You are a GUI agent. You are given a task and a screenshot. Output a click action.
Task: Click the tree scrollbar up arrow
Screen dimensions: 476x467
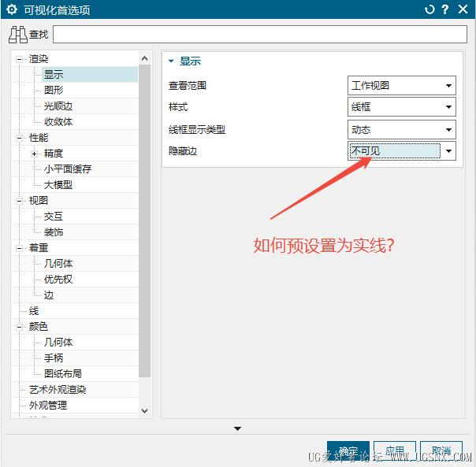145,58
